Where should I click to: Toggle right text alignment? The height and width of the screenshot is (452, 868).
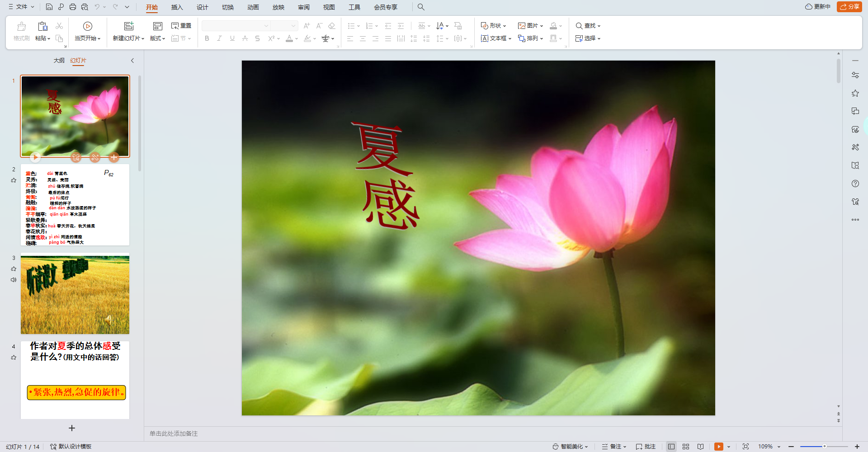pyautogui.click(x=376, y=38)
